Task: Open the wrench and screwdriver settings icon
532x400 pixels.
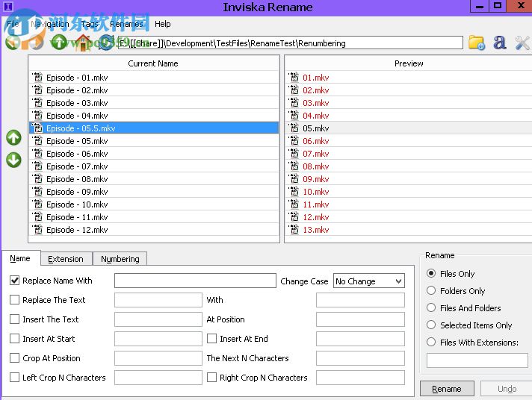Action: pyautogui.click(x=522, y=43)
